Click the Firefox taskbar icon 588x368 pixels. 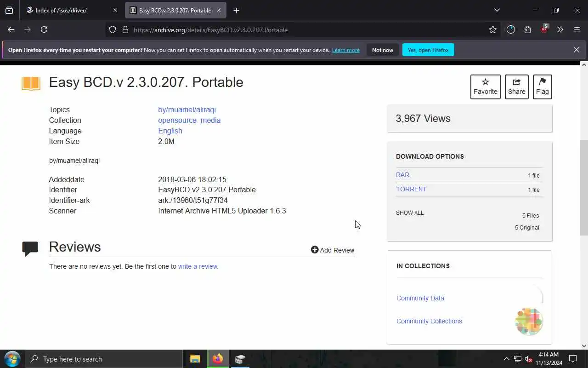[218, 359]
